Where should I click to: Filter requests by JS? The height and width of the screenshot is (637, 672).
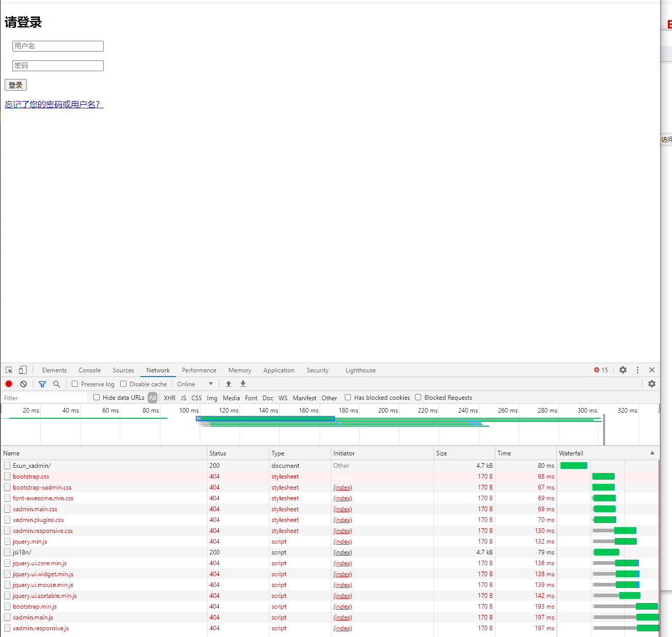(x=183, y=398)
